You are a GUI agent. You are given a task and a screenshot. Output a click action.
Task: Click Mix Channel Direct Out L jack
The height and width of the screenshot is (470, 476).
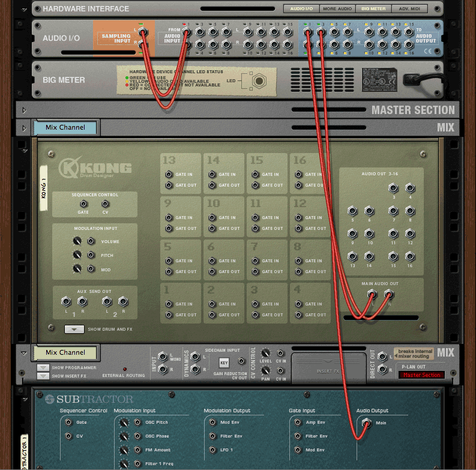[x=382, y=357]
